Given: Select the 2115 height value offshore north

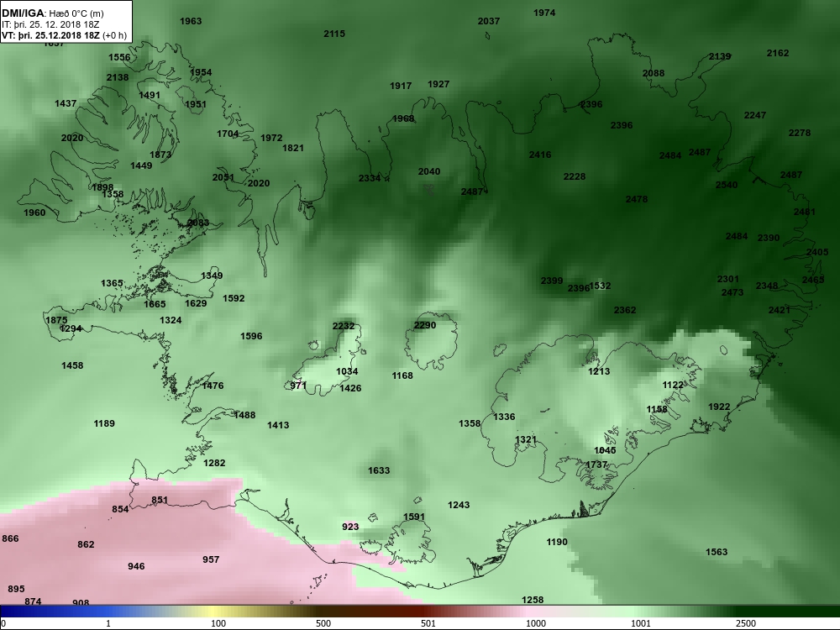Looking at the screenshot, I should point(334,34).
